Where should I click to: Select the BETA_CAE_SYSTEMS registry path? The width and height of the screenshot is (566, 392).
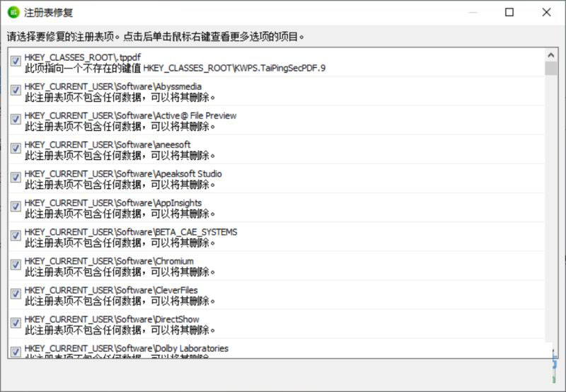coord(131,232)
